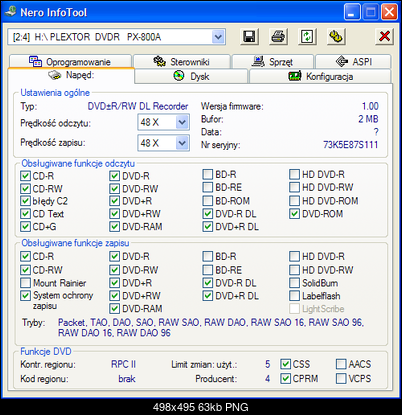This screenshot has height=415, width=402.
Task: Close the Nero InfoTool window
Action: pyautogui.click(x=389, y=13)
